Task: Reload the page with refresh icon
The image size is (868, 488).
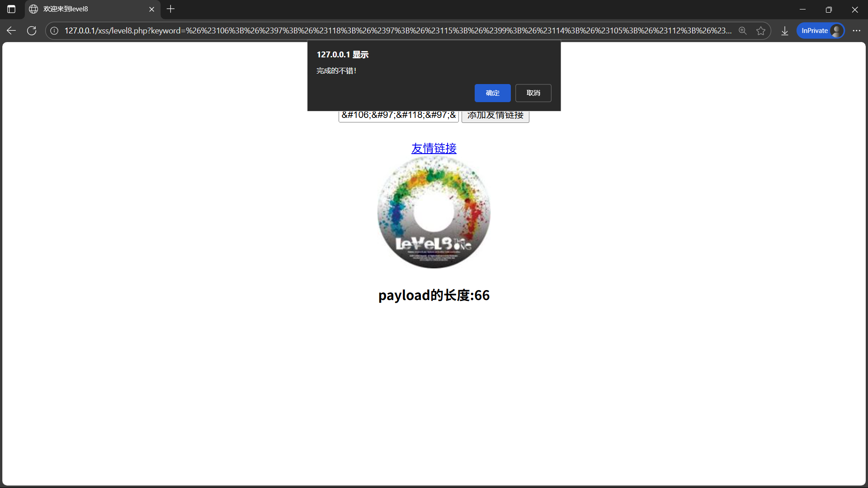Action: (x=32, y=31)
